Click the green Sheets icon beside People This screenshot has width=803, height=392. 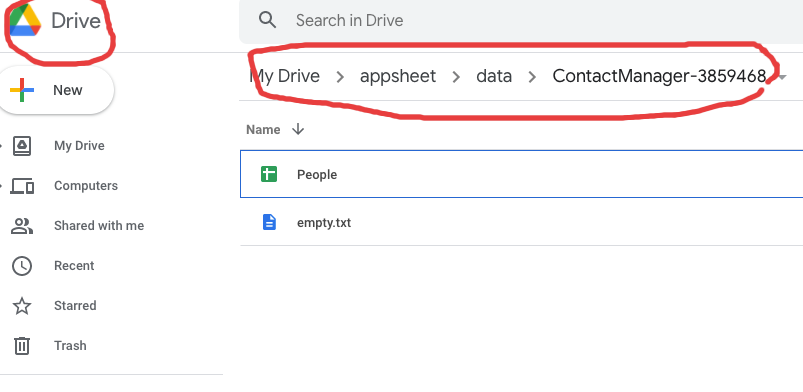click(269, 174)
